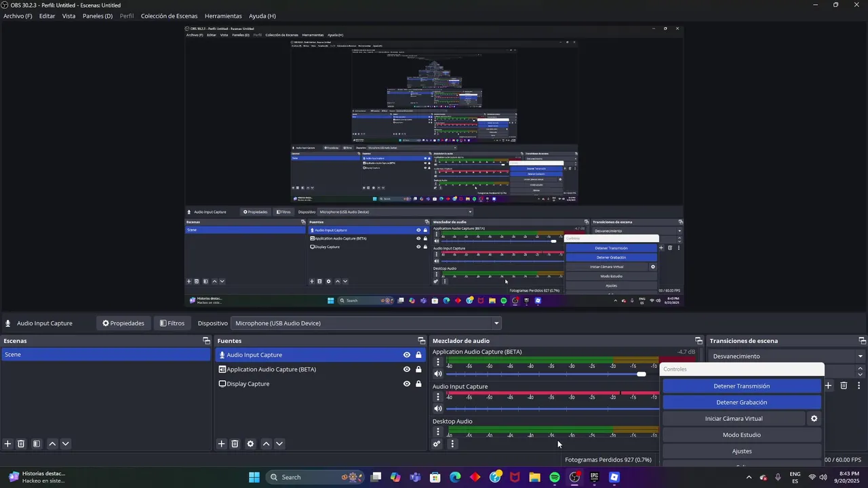Open source properties gear in the Fuentes toolbar
Screen dimensions: 868x488
tap(250, 444)
